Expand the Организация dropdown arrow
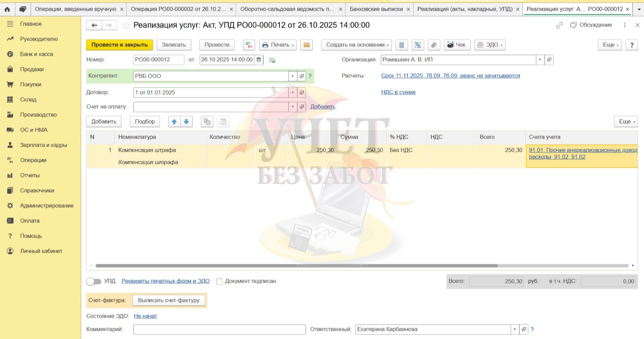The image size is (644, 339). coord(540,60)
